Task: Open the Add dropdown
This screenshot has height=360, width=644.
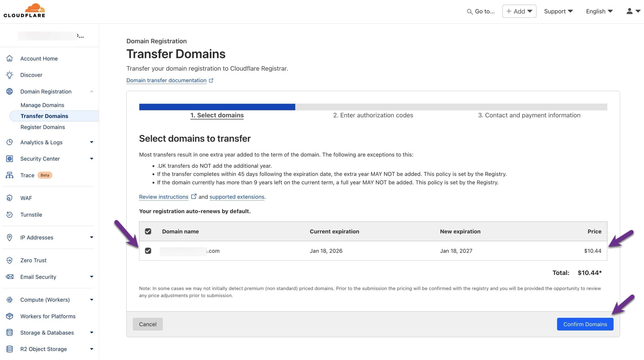Action: pyautogui.click(x=519, y=11)
